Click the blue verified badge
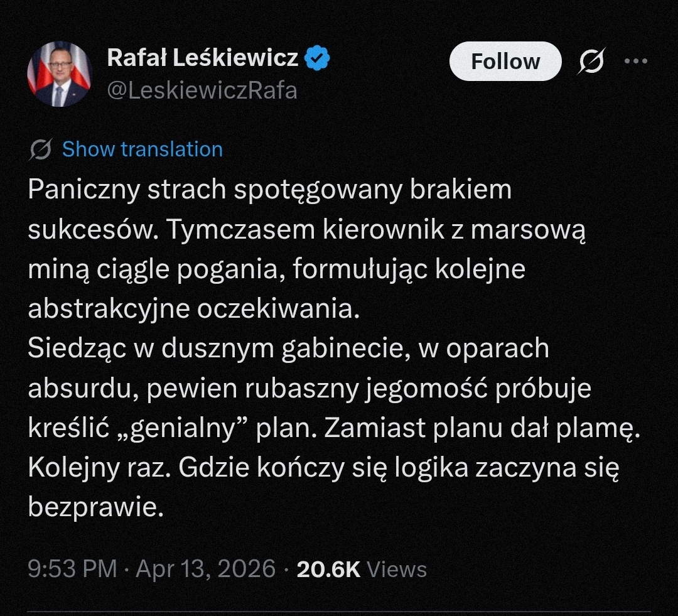The image size is (678, 616). click(x=318, y=58)
